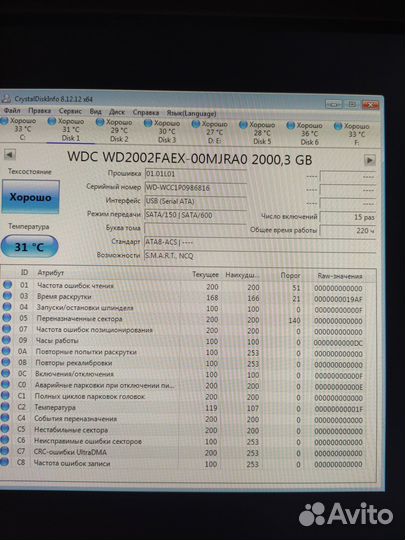
Task: Open the Сервис menu
Action: click(x=70, y=111)
